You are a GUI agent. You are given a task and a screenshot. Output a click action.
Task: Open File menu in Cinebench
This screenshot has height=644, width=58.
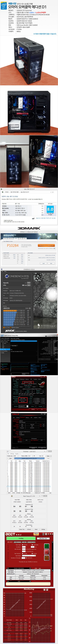point(2,271)
